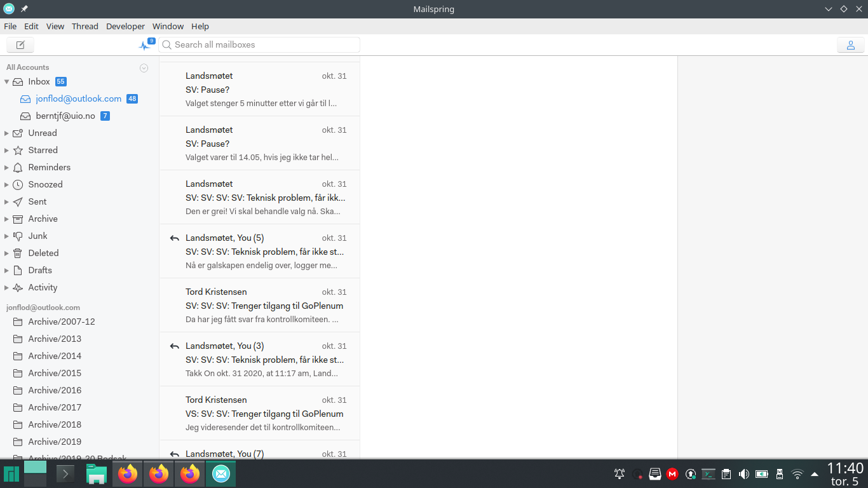
Task: Open thread 'Landsmøtet, You (3)'
Action: (x=259, y=359)
